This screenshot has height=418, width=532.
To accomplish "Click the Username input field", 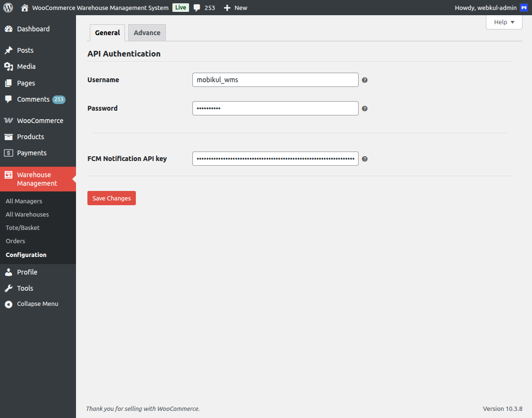I will coord(275,80).
